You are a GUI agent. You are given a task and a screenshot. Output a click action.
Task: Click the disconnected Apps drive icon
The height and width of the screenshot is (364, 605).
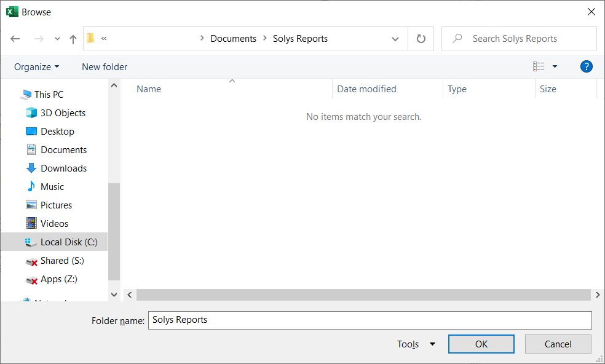click(31, 280)
